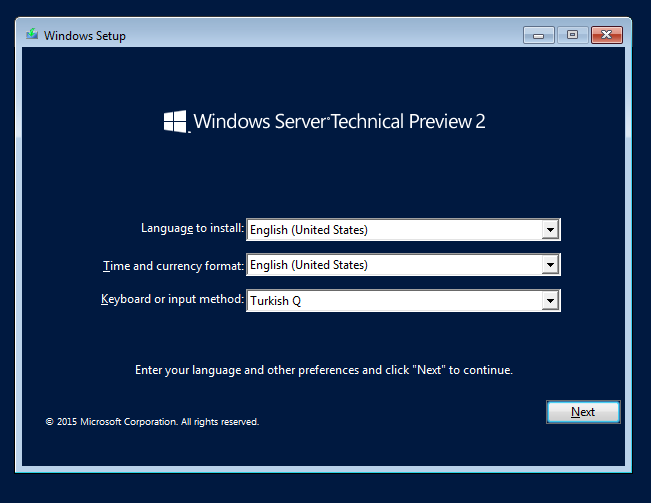This screenshot has height=503, width=651.
Task: Click the Next button
Action: click(x=583, y=412)
